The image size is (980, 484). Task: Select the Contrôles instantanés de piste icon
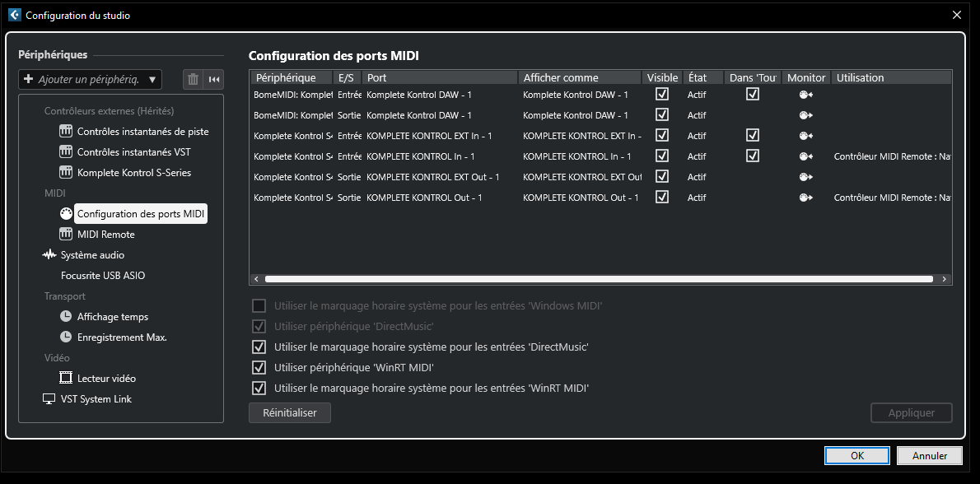[67, 132]
